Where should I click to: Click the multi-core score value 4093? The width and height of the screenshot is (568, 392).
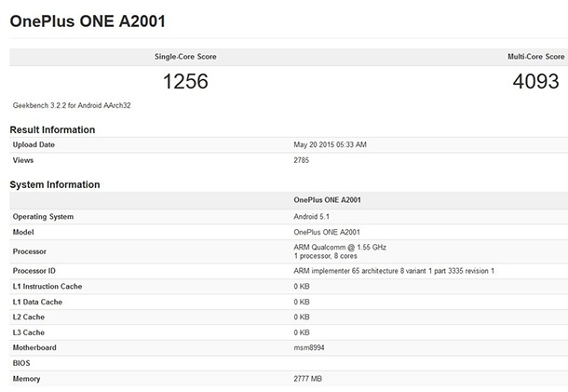click(535, 81)
